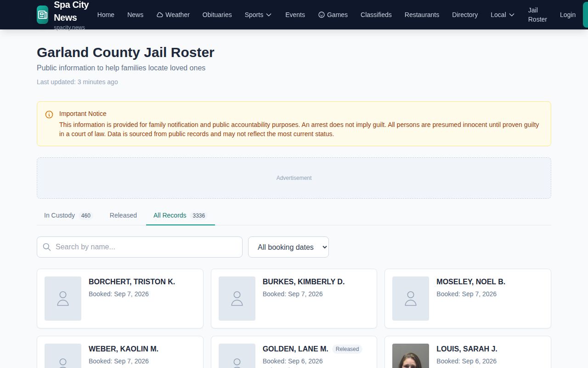
Task: Click placeholder avatar for MOSELEY, NOEL B.
Action: click(411, 299)
